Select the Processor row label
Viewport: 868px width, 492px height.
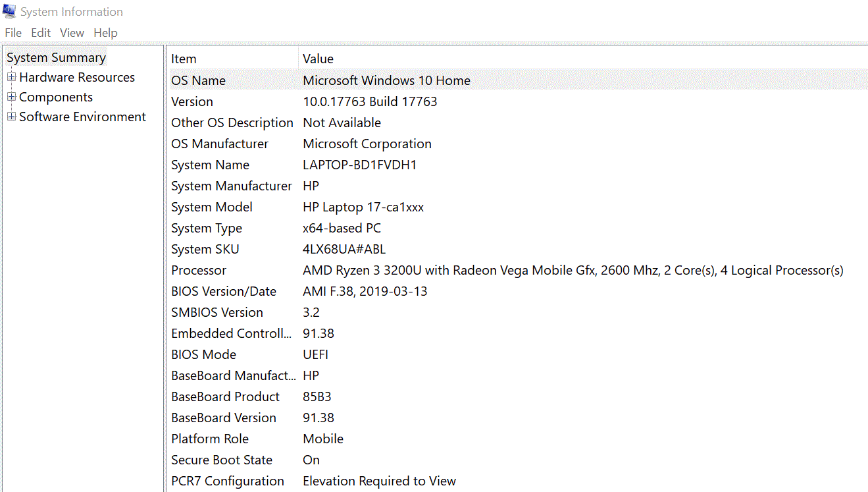[x=199, y=270]
